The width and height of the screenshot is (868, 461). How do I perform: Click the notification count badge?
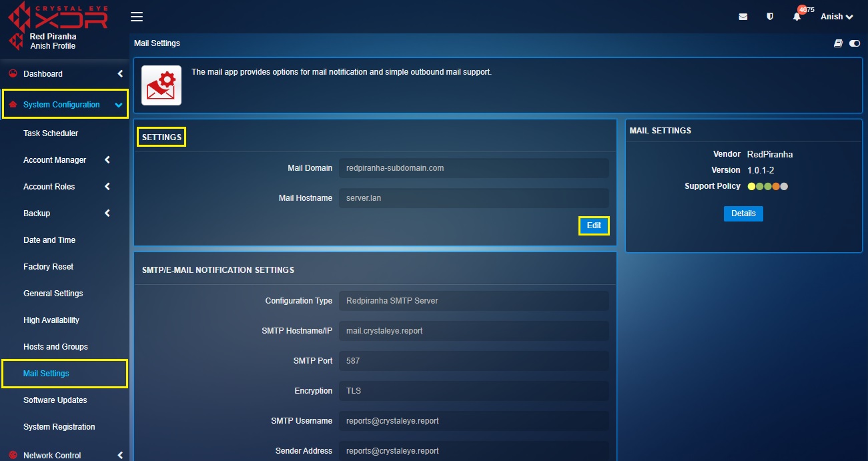(802, 10)
